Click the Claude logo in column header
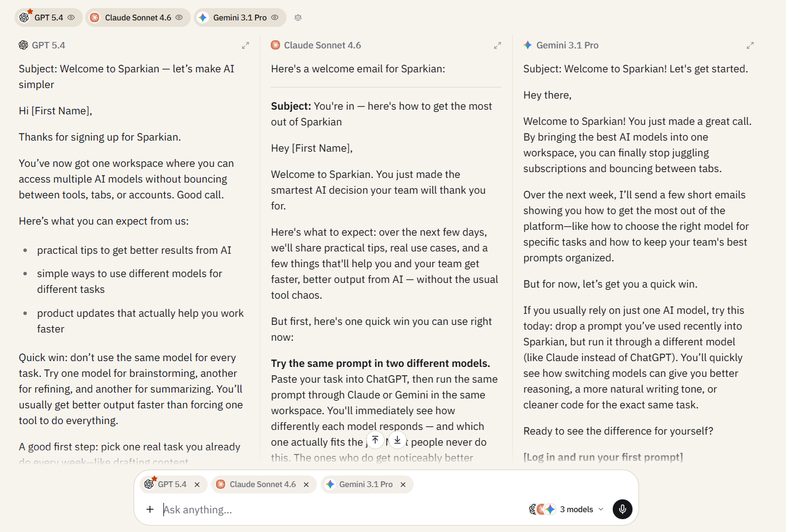The image size is (786, 532). [275, 45]
